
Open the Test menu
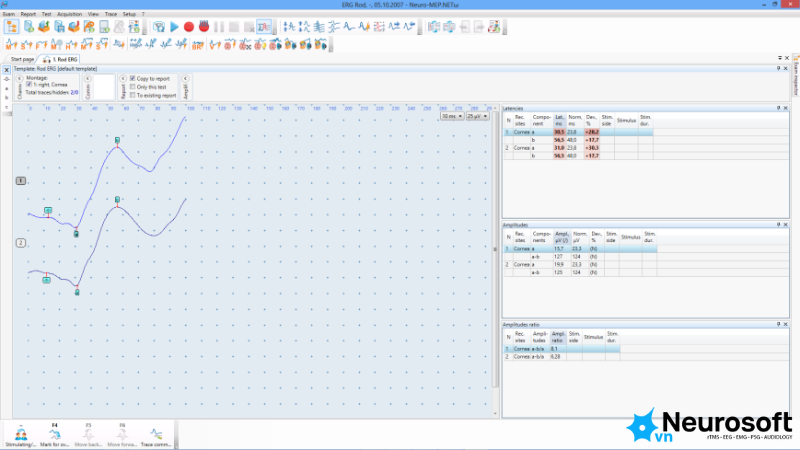point(46,14)
